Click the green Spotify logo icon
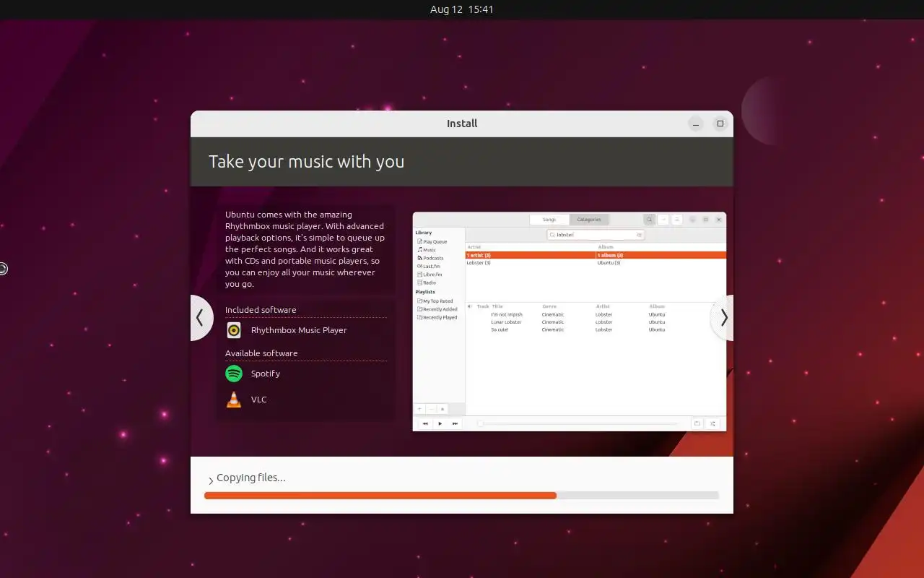The height and width of the screenshot is (578, 924). click(x=234, y=374)
